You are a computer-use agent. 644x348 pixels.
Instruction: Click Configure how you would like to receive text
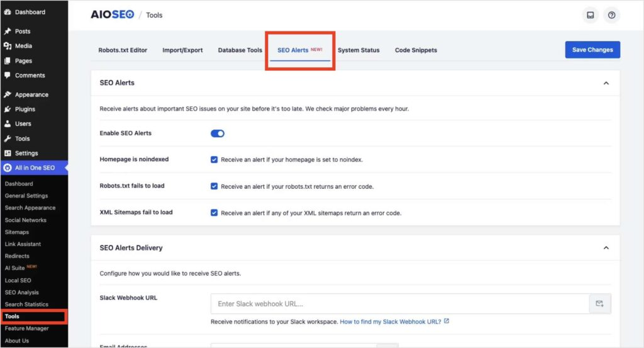click(x=170, y=273)
